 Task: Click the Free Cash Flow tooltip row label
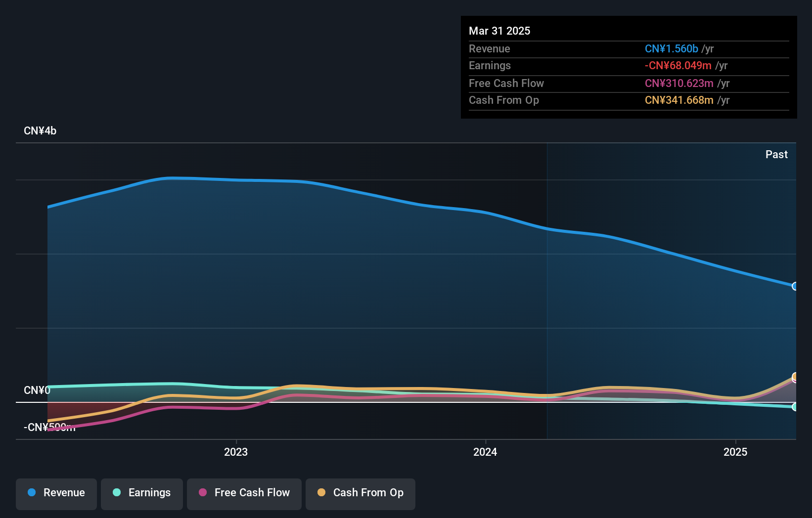pos(506,83)
